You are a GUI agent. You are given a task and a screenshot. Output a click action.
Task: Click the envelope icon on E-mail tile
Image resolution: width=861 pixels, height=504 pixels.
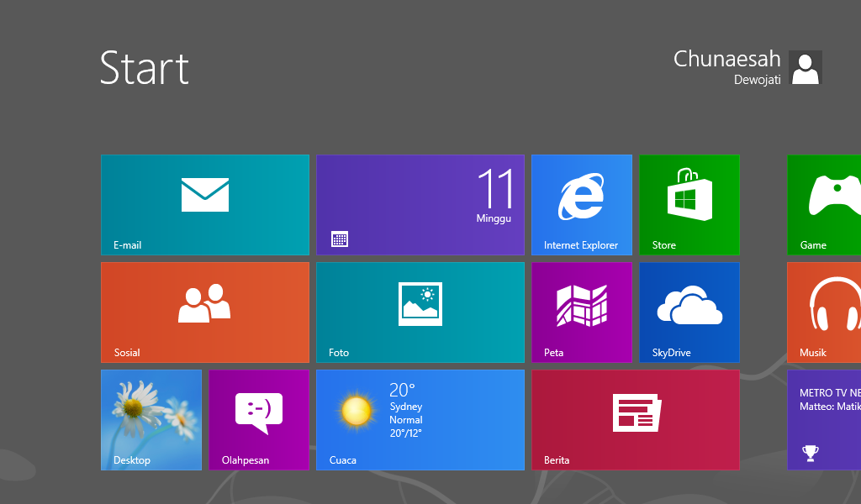(x=205, y=195)
